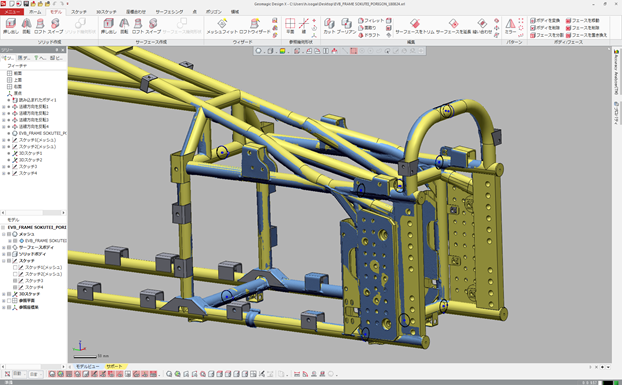622x385 pixels.
Task: Select the カット (Cut) tool
Action: click(x=329, y=26)
